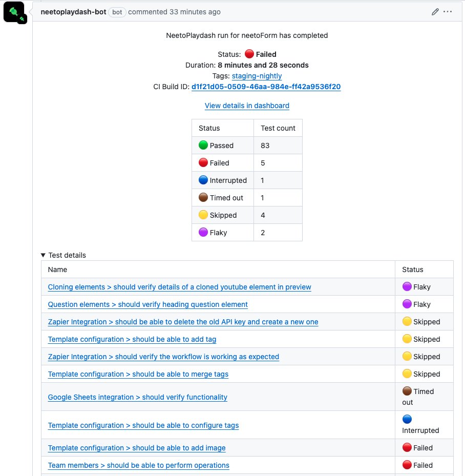The image size is (465, 476).
Task: Click the 'Test count' column header
Action: pos(278,128)
